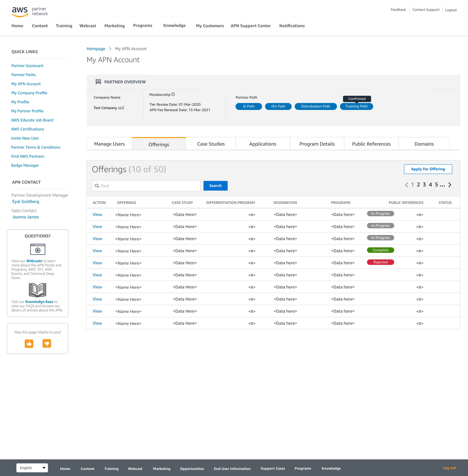Go to next offerings page arrow
The height and width of the screenshot is (476, 468).
pyautogui.click(x=450, y=185)
